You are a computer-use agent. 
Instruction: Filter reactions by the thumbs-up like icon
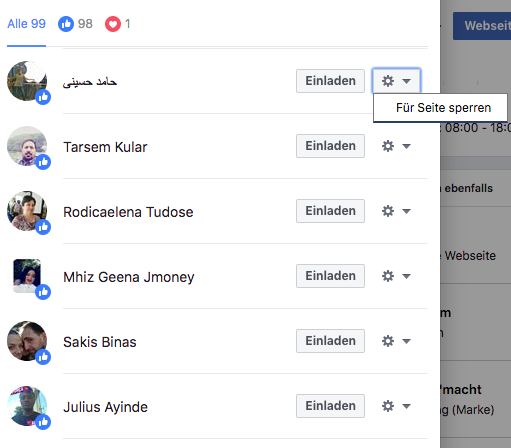[66, 24]
